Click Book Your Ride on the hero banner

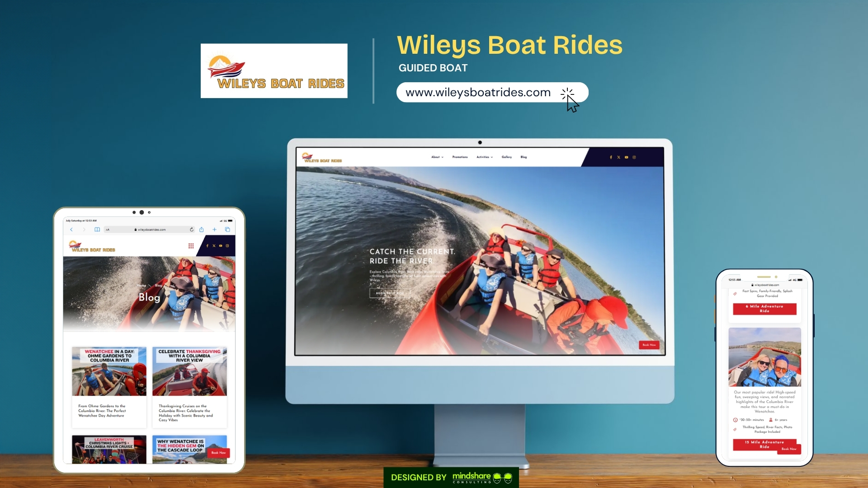pos(390,293)
